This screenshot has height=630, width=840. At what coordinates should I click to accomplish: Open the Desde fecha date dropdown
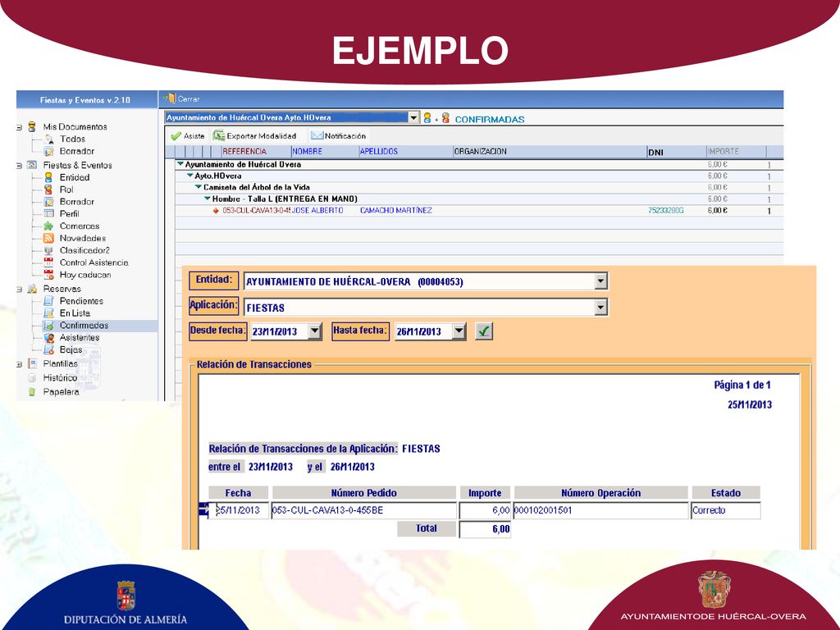point(315,331)
